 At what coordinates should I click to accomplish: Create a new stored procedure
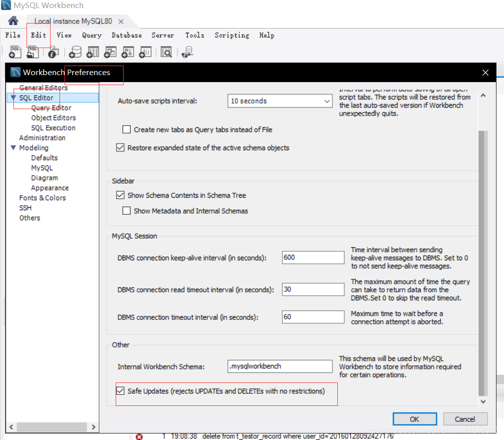coord(127,52)
